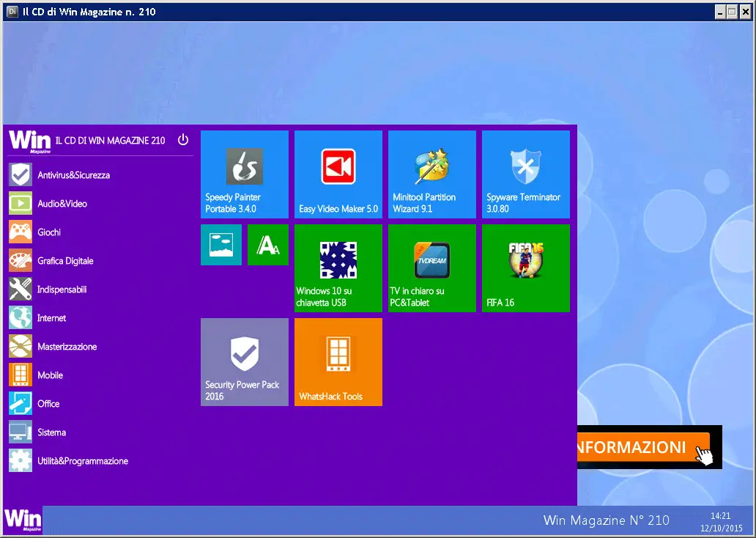The width and height of the screenshot is (756, 538).
Task: Launch the FIFA 16 tile
Action: pyautogui.click(x=525, y=268)
